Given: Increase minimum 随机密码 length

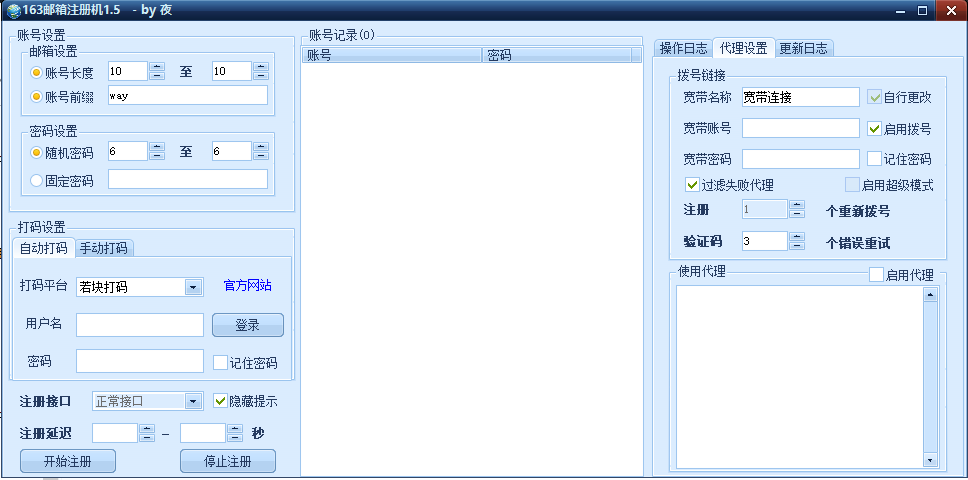Looking at the screenshot, I should click(157, 147).
